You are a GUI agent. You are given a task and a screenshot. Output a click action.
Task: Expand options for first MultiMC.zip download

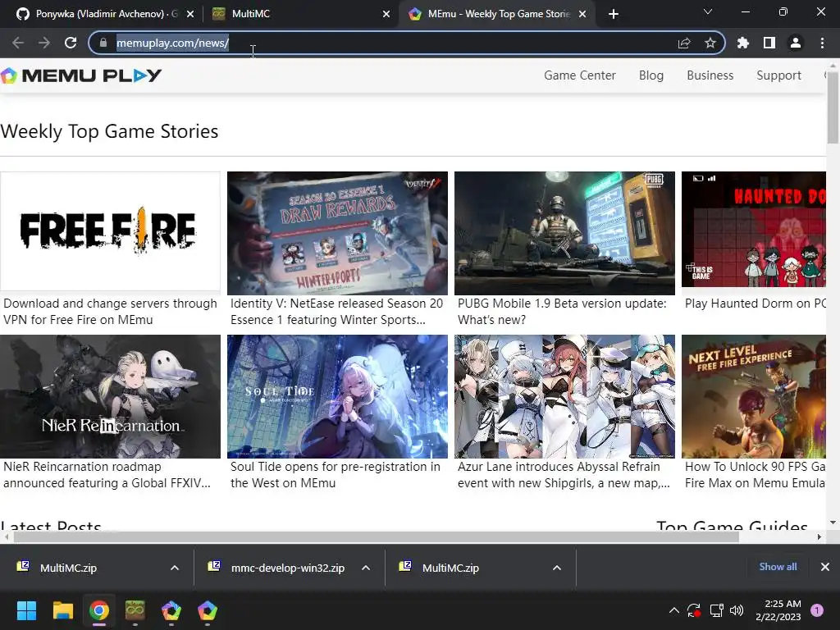(x=175, y=568)
